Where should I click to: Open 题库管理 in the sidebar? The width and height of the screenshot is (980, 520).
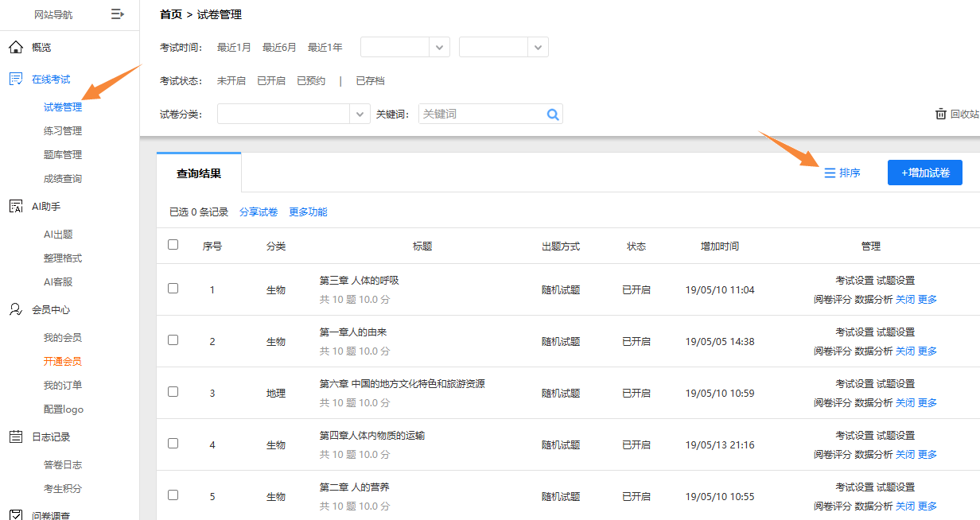click(x=63, y=155)
